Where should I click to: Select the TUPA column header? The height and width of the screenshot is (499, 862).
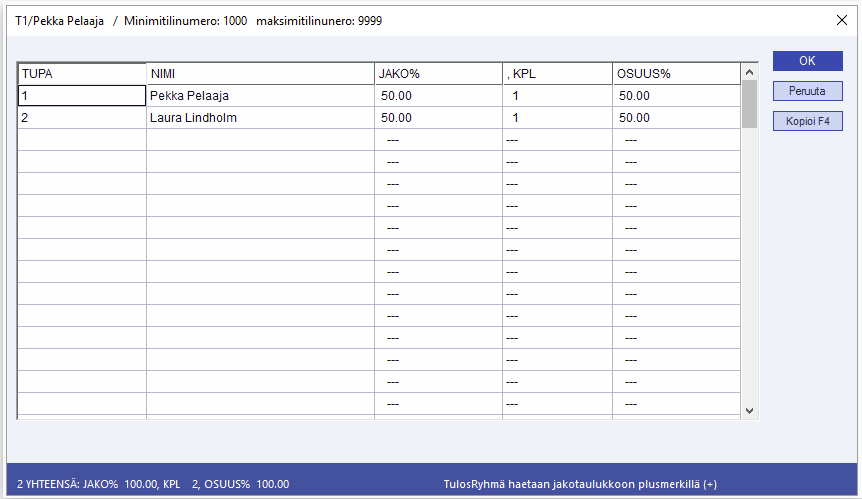pyautogui.click(x=82, y=74)
